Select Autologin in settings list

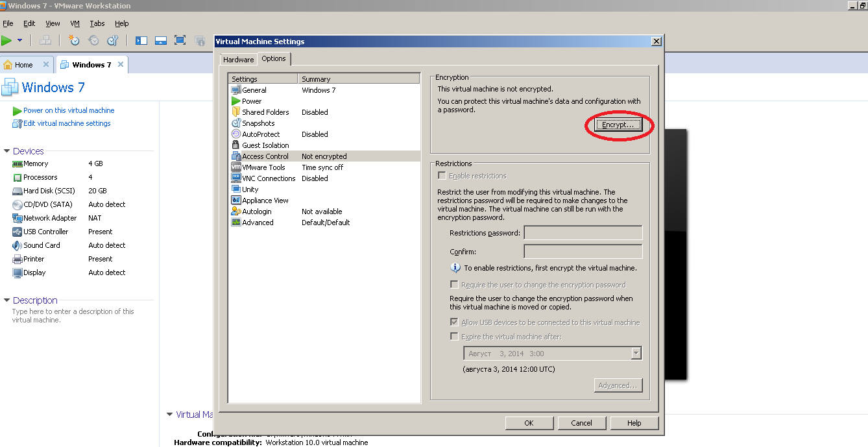[325, 211]
